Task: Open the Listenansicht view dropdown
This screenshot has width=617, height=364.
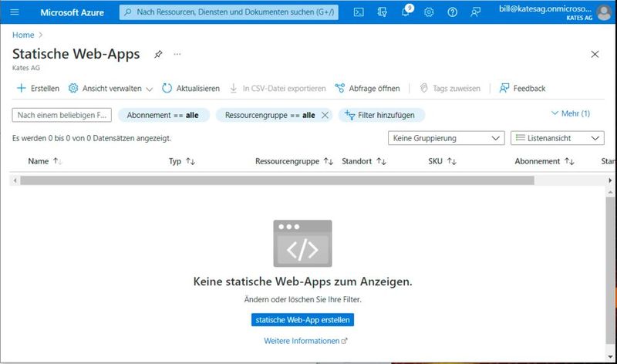Action: 558,138
